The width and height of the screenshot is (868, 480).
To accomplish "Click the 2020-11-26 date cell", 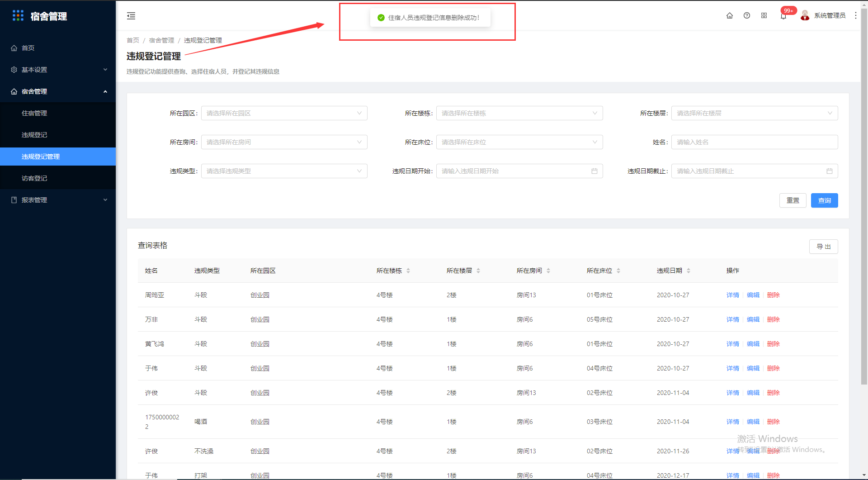I will (673, 451).
